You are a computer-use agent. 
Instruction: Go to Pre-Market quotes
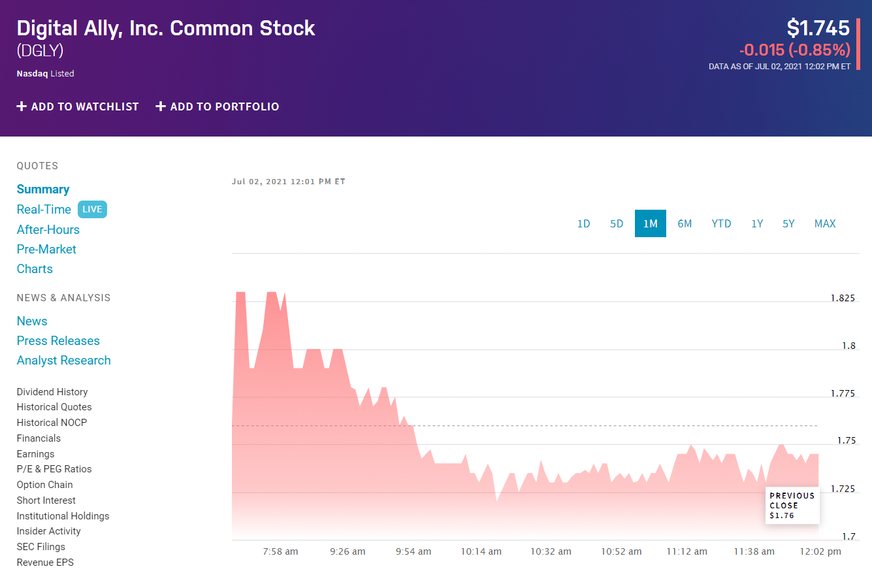coord(46,249)
